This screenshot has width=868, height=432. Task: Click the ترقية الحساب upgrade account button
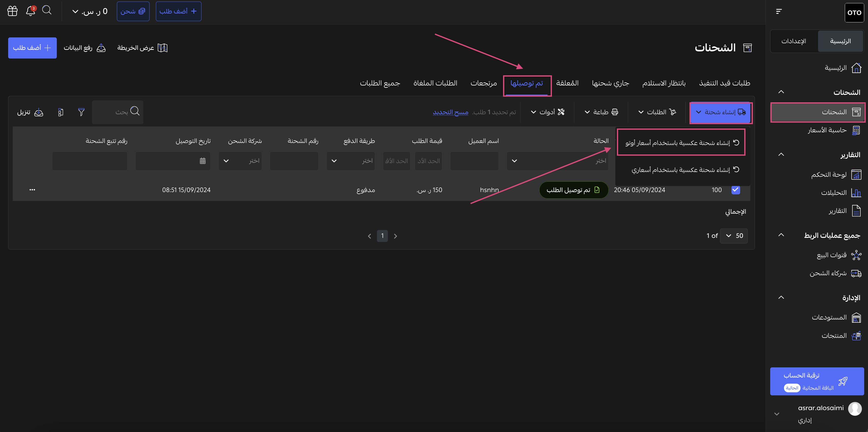[x=817, y=381]
